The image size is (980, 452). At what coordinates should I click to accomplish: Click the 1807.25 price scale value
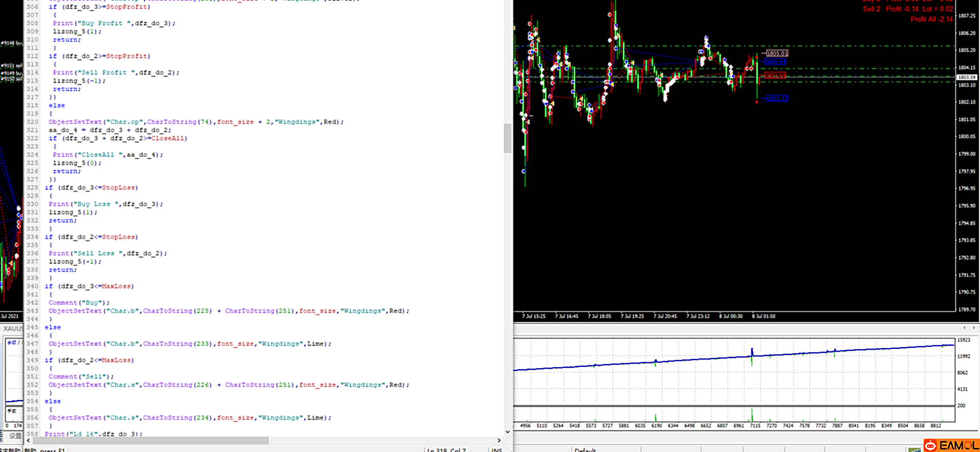[x=967, y=16]
